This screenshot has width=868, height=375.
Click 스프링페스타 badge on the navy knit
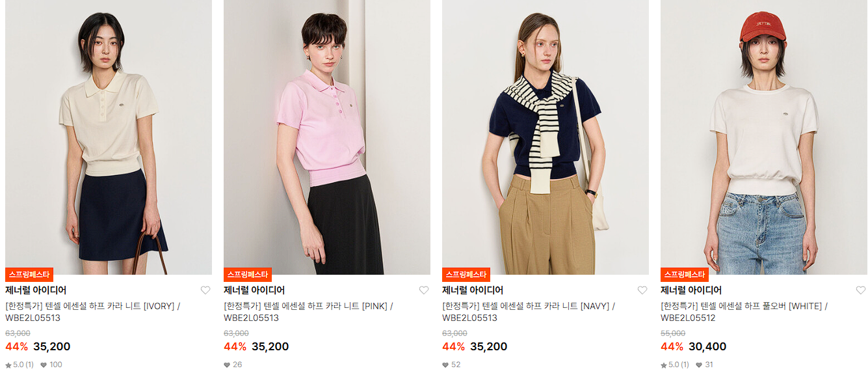[x=466, y=274]
